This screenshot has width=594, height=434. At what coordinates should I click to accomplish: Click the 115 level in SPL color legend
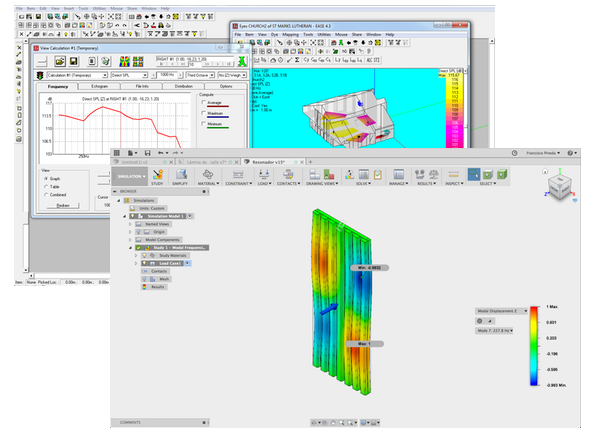[x=455, y=84]
